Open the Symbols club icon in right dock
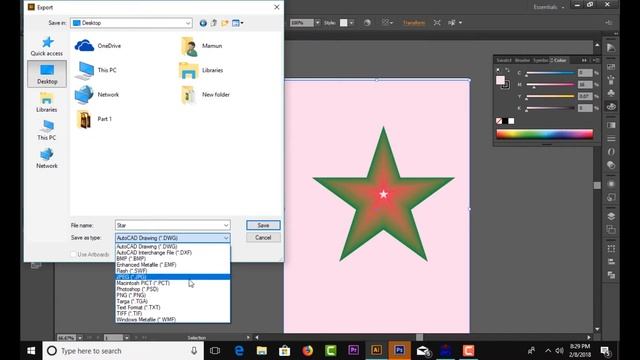 coord(611,93)
